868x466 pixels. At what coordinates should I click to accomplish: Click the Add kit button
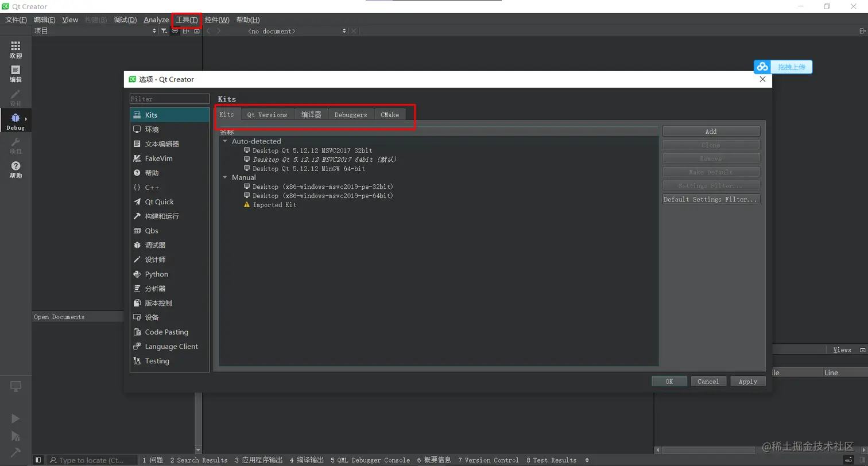[711, 131]
